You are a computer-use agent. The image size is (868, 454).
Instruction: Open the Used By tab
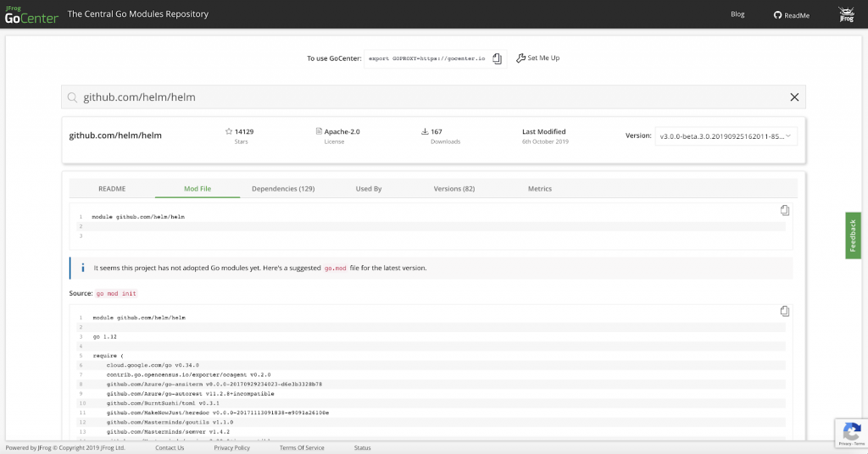[x=368, y=189]
